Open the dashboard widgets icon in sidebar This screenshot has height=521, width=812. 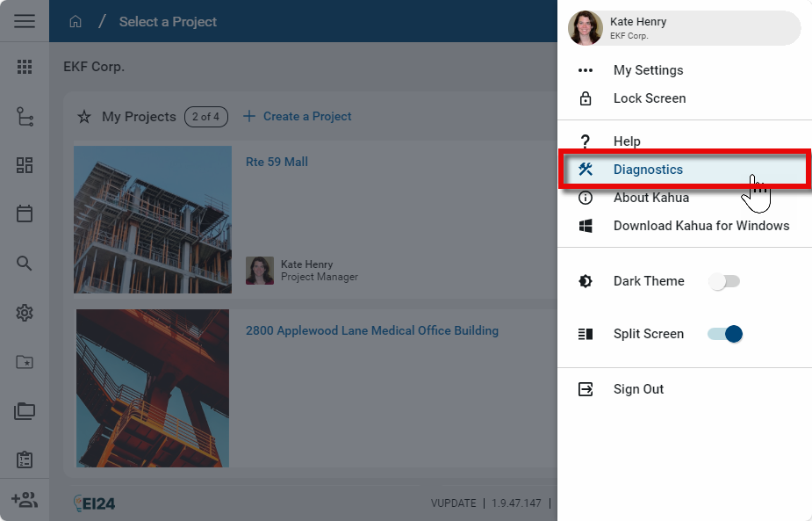(25, 165)
